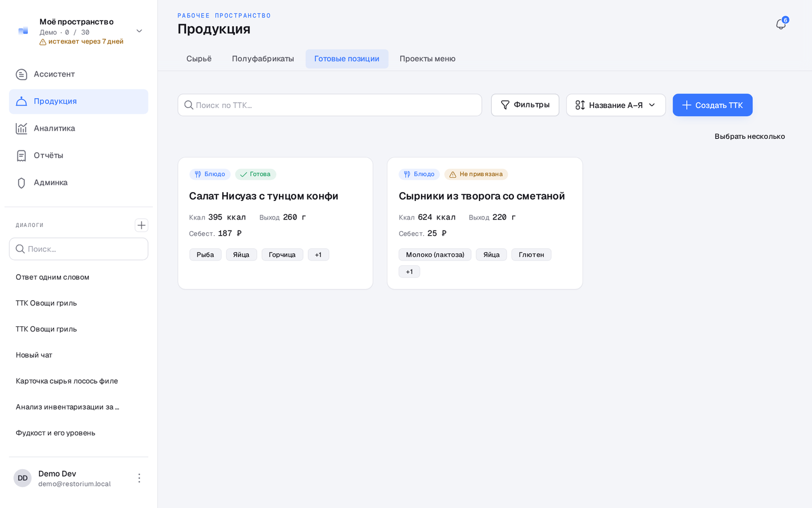The image size is (812, 508).
Task: Click the Глютен allergen tag
Action: point(531,255)
